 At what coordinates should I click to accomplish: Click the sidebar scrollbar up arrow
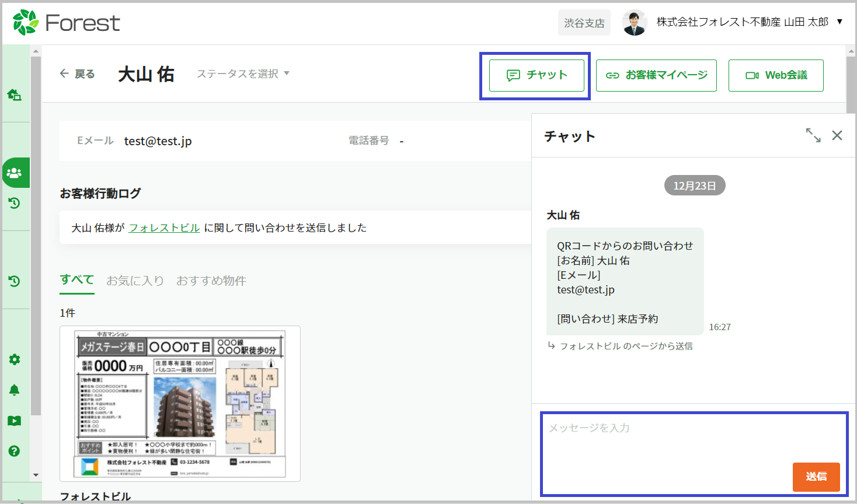36,51
